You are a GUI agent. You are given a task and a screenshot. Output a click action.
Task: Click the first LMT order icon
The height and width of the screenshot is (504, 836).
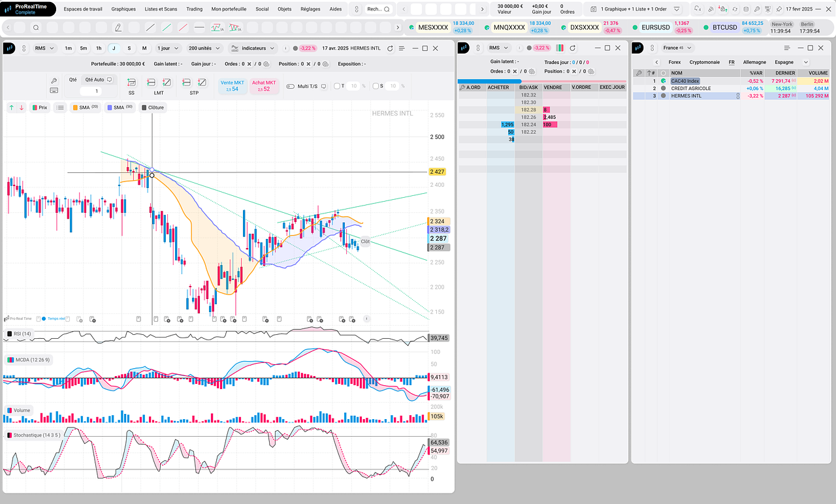[151, 83]
